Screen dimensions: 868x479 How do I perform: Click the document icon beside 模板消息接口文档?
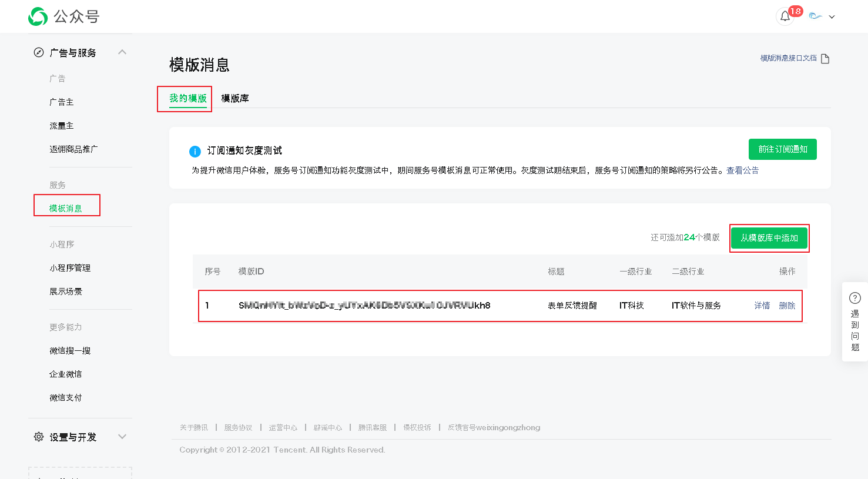point(825,59)
